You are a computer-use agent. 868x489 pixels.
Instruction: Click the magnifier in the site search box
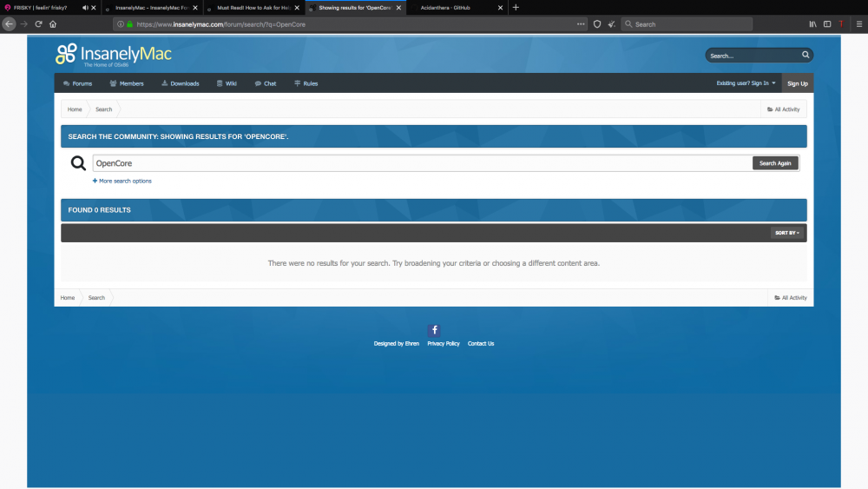[806, 55]
